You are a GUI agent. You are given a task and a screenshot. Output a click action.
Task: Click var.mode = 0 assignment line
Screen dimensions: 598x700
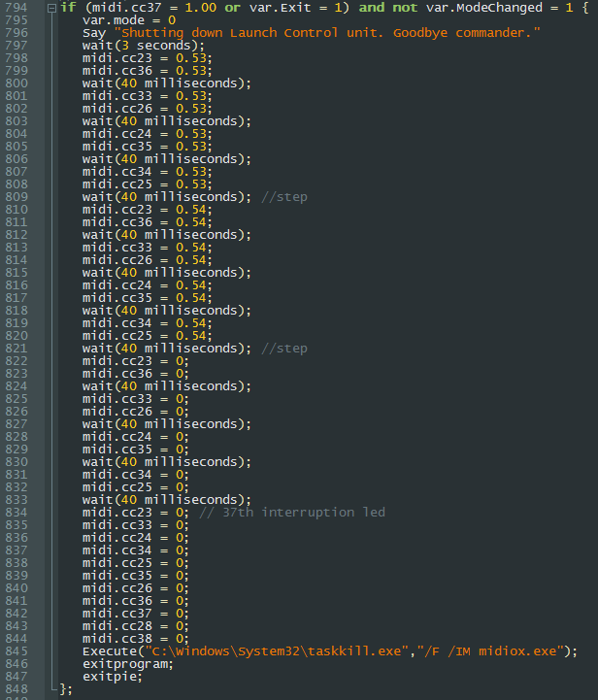click(129, 20)
